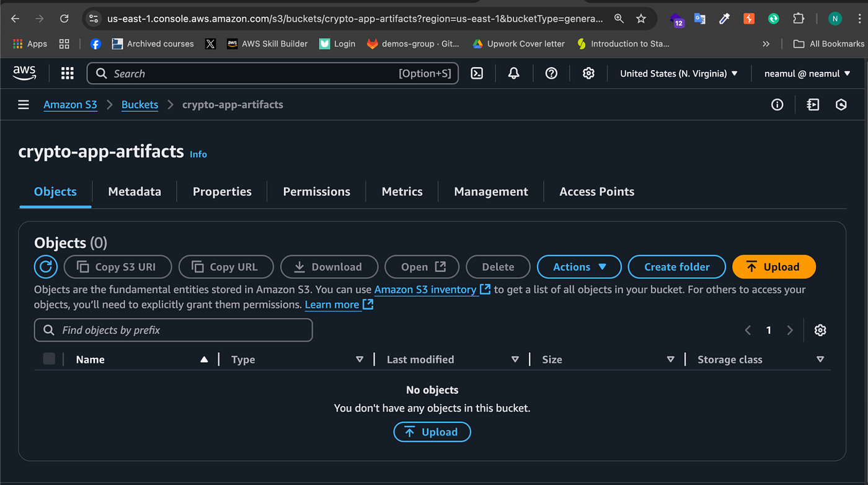
Task: Open the Info link beside bucket name
Action: (198, 154)
